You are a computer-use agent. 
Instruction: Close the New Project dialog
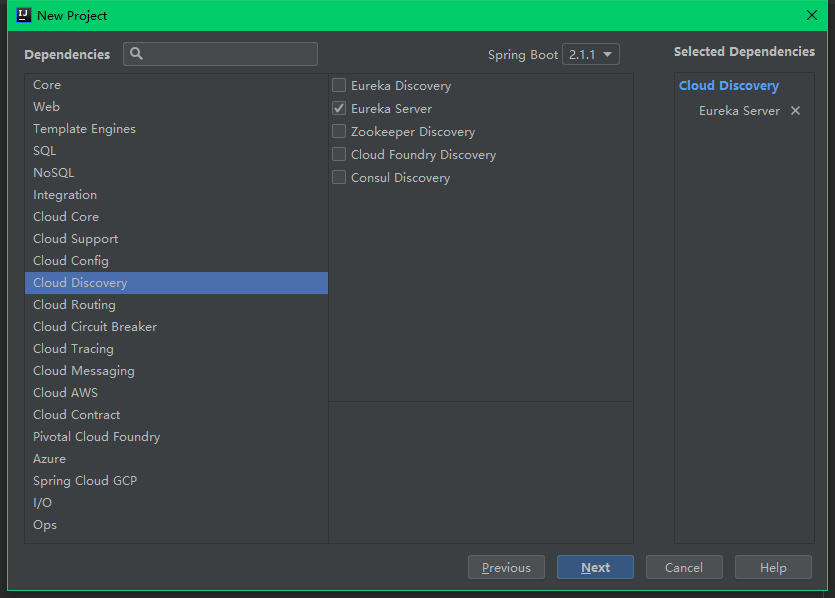click(x=812, y=15)
